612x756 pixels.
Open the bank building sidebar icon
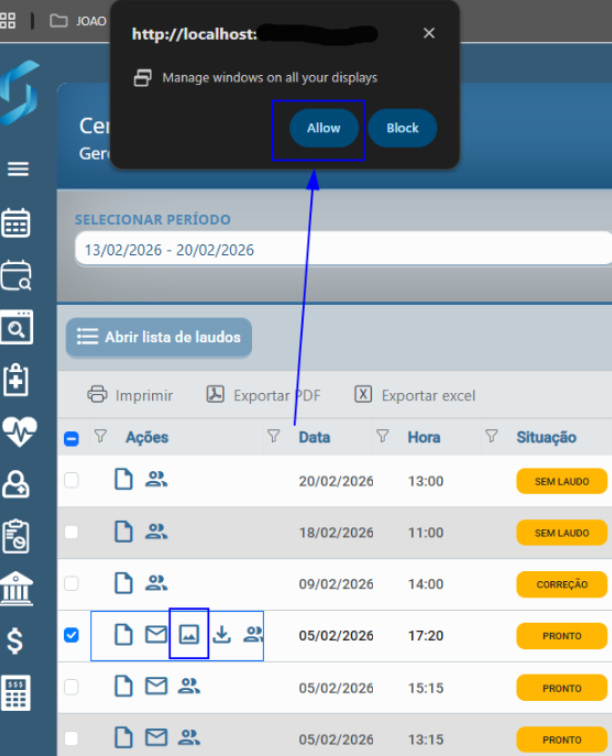click(x=17, y=588)
